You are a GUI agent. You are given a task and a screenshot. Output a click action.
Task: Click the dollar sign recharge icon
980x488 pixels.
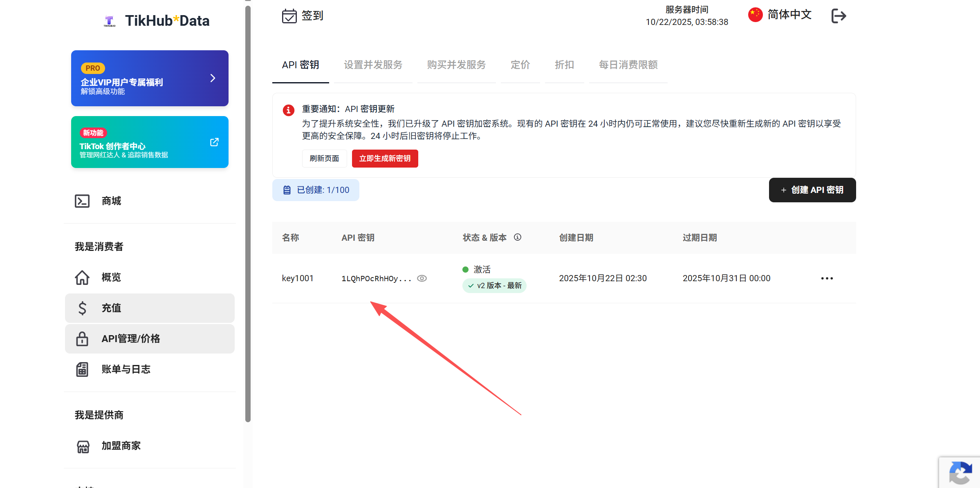click(82, 308)
